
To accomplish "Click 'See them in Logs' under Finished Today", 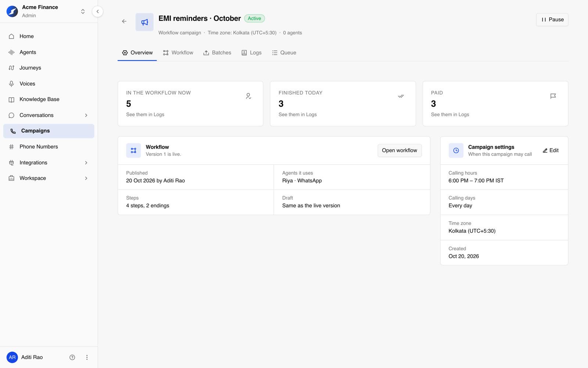I will pyautogui.click(x=298, y=114).
